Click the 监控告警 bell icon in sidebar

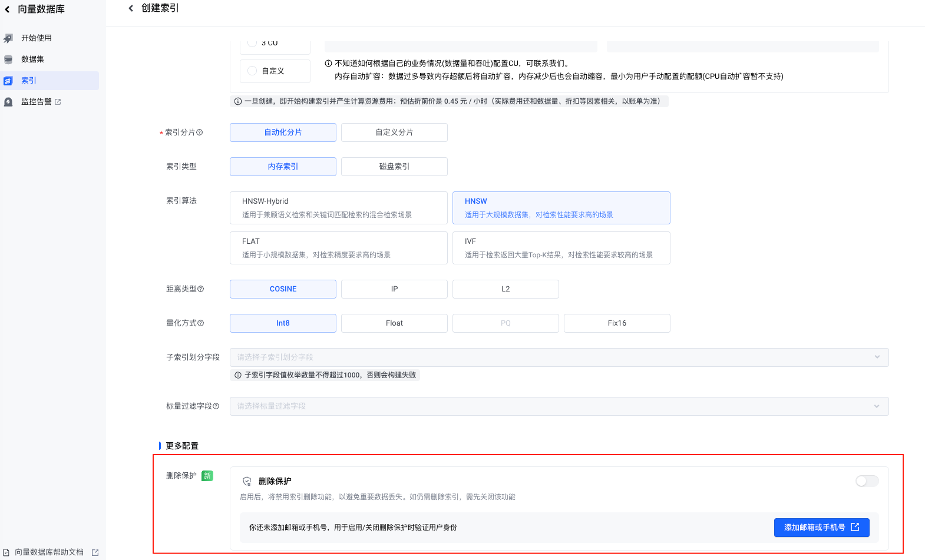pos(8,102)
